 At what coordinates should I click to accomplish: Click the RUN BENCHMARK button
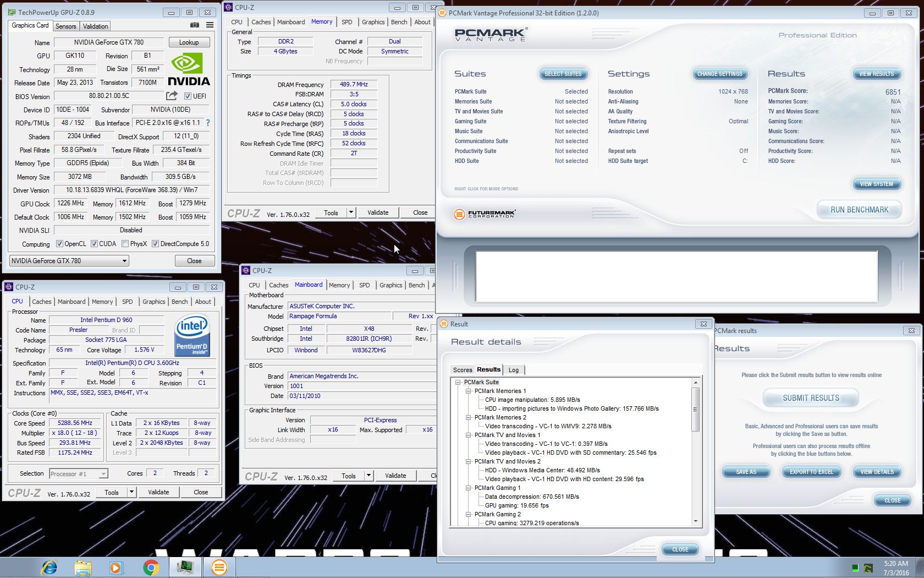click(859, 210)
